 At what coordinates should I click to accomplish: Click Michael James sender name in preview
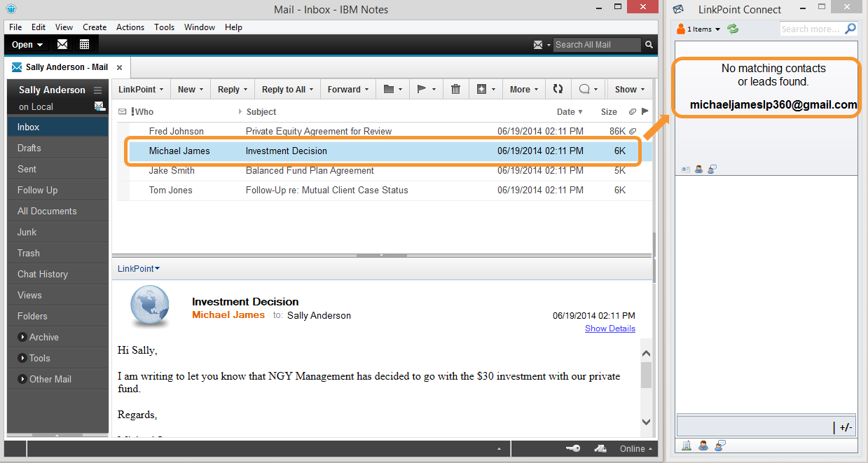pyautogui.click(x=228, y=315)
